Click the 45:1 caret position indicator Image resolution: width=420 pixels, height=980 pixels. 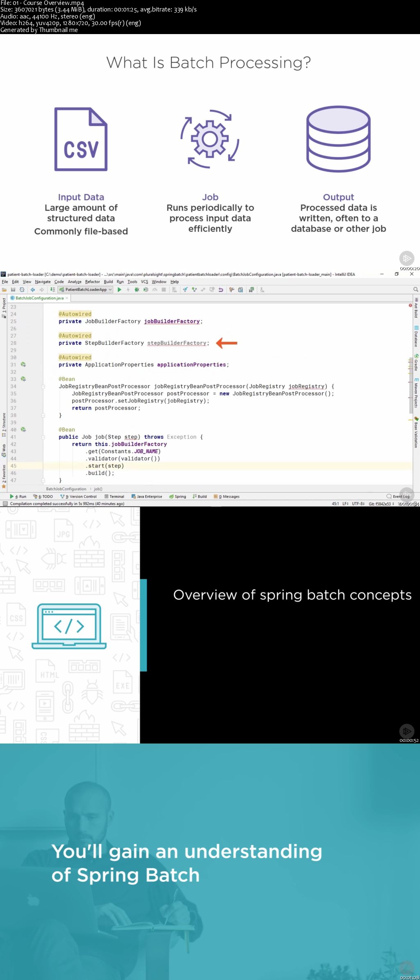335,504
